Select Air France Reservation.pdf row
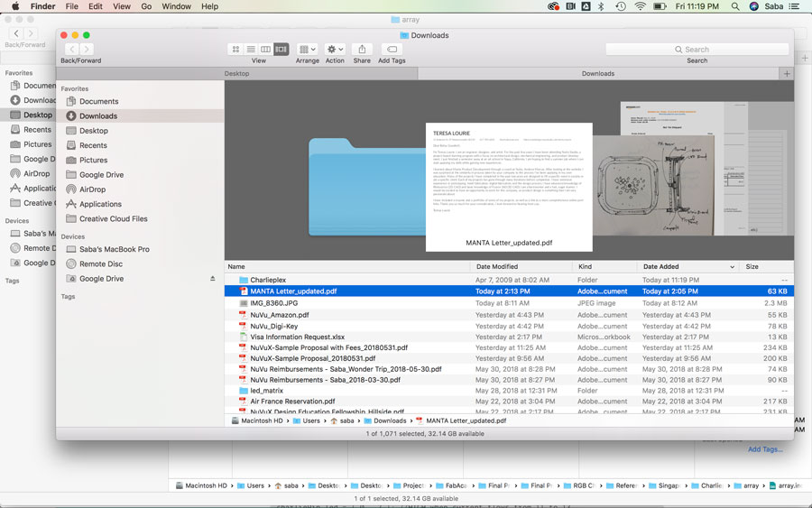This screenshot has width=812, height=508. (x=509, y=402)
